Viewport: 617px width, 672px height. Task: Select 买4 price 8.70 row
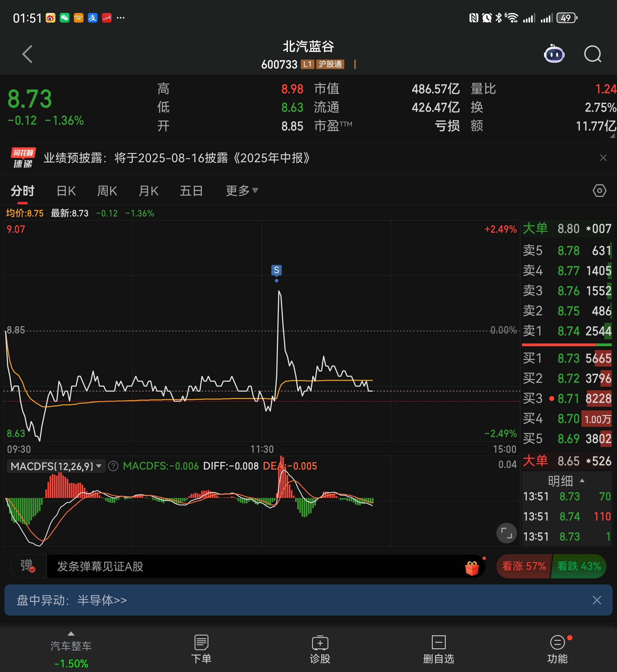click(567, 418)
